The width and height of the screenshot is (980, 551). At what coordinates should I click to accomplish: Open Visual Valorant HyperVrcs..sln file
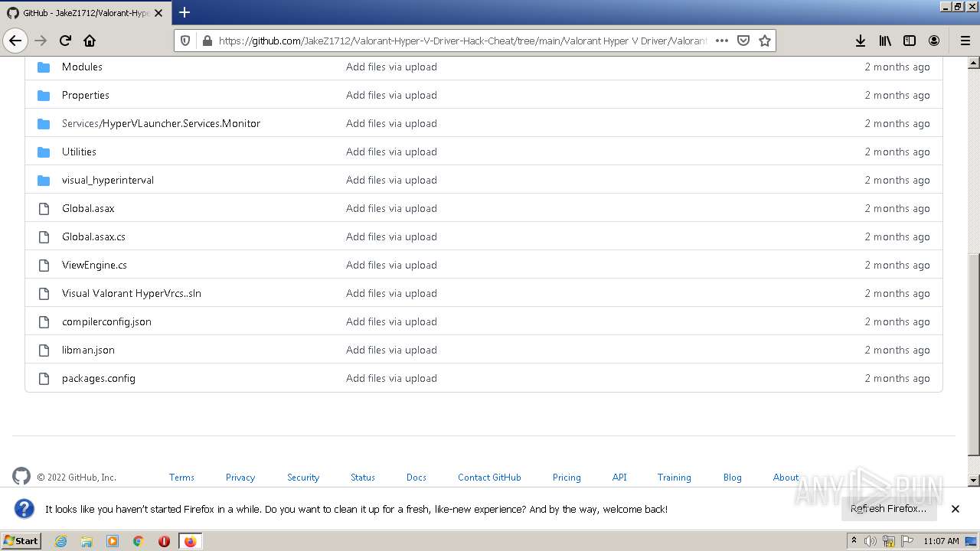pos(132,293)
